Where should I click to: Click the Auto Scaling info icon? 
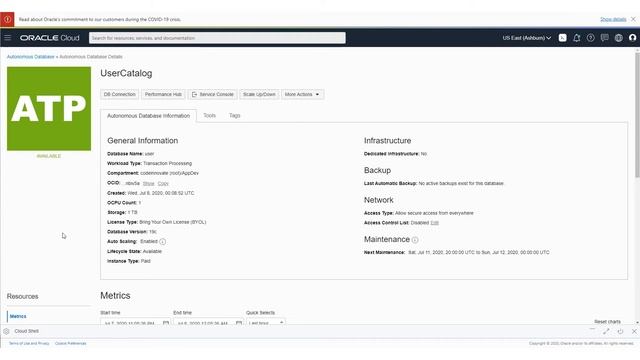pyautogui.click(x=162, y=242)
